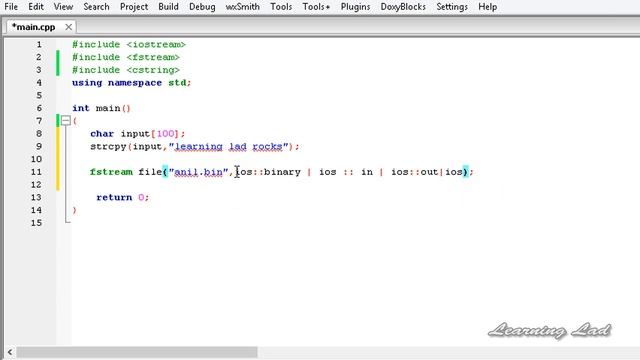The image size is (640, 360).
Task: Open the View menu
Action: [x=63, y=7]
